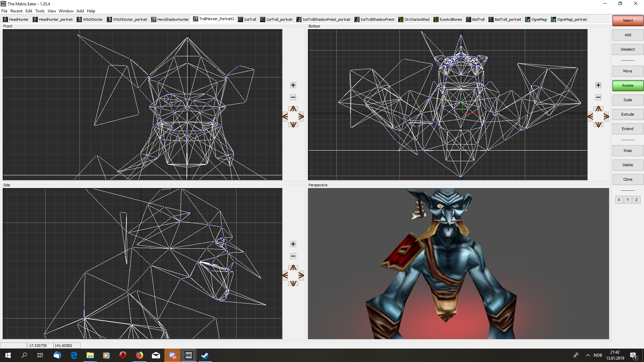644x362 pixels.
Task: Switch to the Move tool
Action: 628,71
